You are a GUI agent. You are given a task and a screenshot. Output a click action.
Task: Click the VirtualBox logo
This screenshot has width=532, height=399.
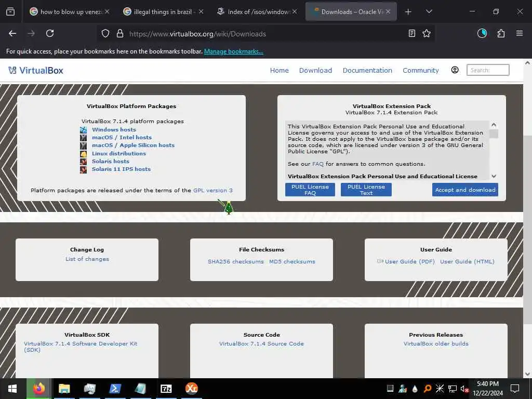click(36, 70)
